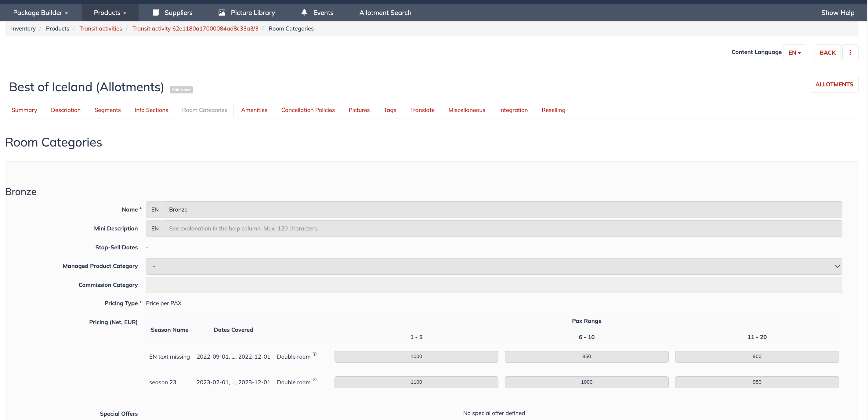868x420 pixels.
Task: Click the Stop-Sell Dates dash value
Action: coord(147,248)
